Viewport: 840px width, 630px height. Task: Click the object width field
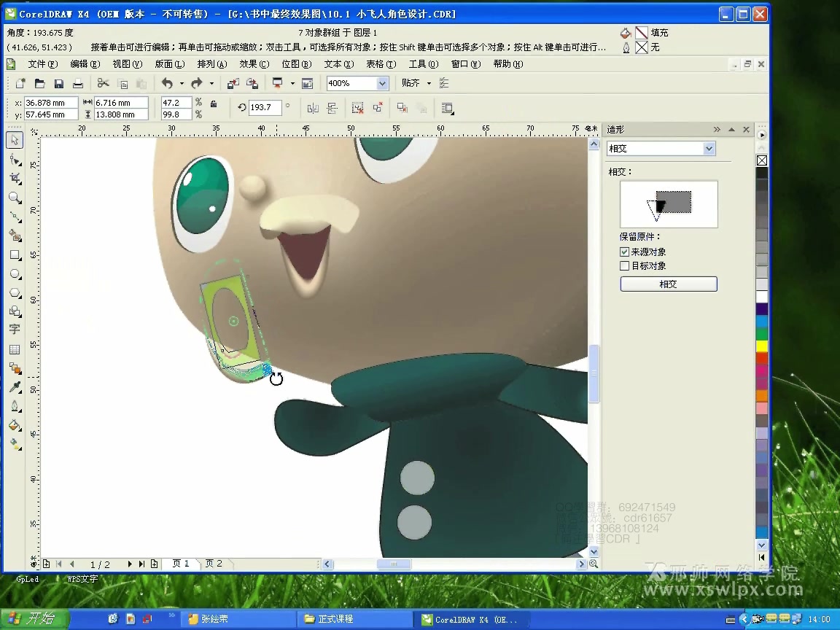pyautogui.click(x=120, y=102)
